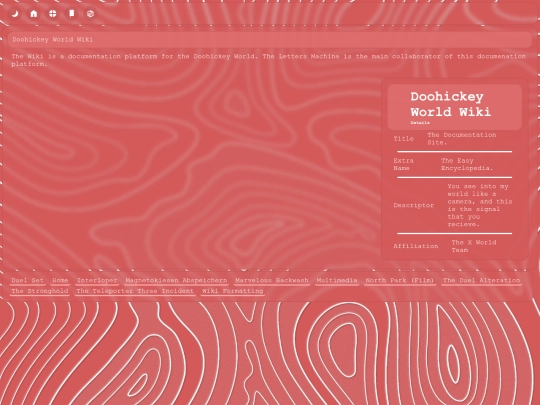Open the Home page link
This screenshot has width=540, height=405.
pyautogui.click(x=60, y=280)
